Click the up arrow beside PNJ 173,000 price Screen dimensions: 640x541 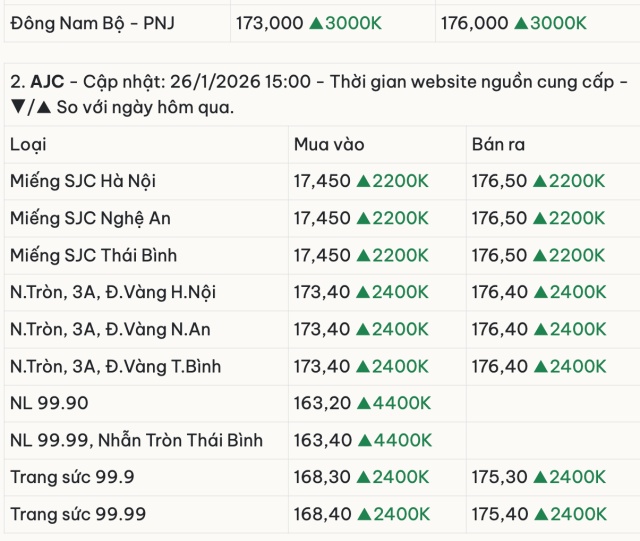(316, 23)
